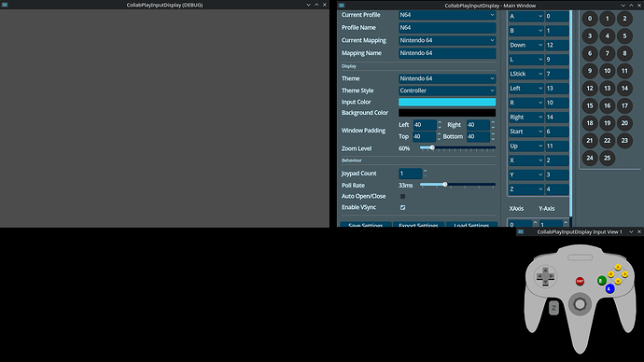Click the index field for Up mapping
The height and width of the screenshot is (362, 644).
(x=557, y=146)
